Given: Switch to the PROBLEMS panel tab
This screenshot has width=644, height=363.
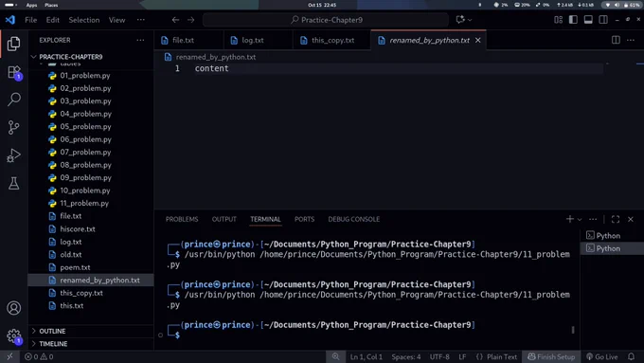Looking at the screenshot, I should (182, 219).
